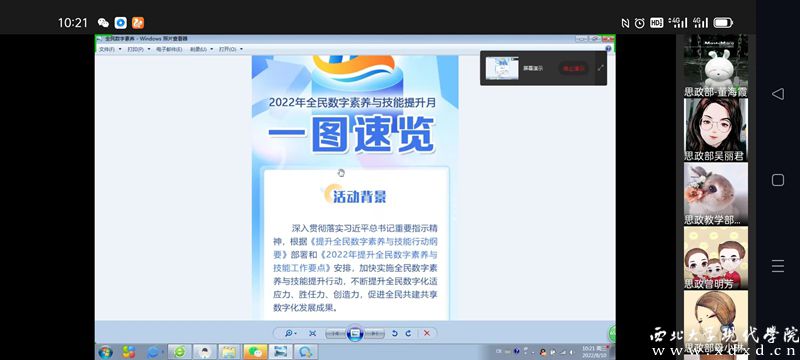Open the Windows Start menu orb
The width and height of the screenshot is (800, 360).
click(106, 352)
